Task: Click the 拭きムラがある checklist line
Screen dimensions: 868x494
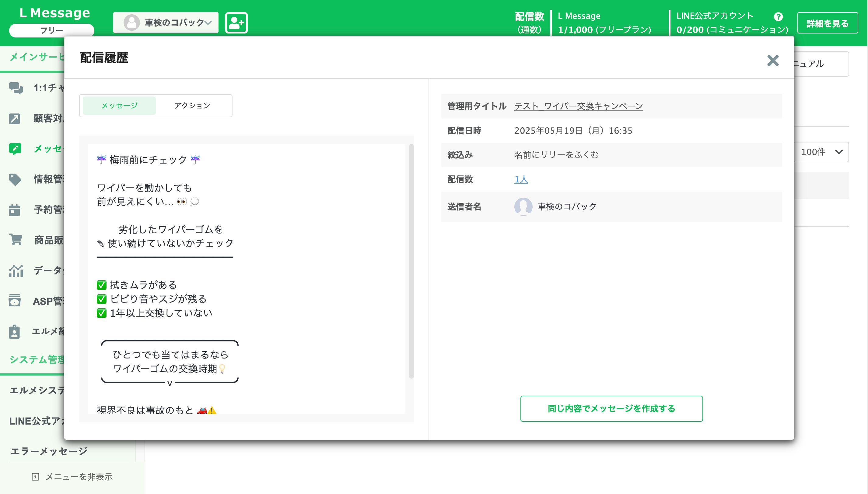Action: [137, 285]
